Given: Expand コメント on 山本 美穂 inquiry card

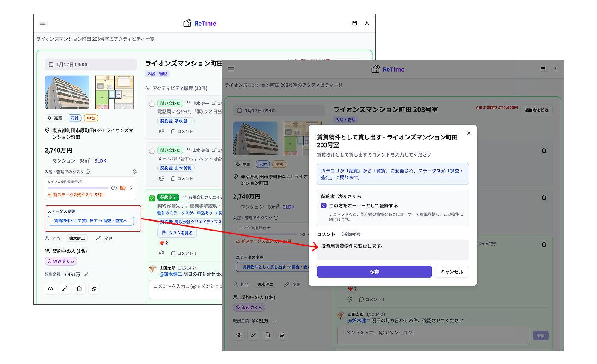Looking at the screenshot, I should (182, 178).
